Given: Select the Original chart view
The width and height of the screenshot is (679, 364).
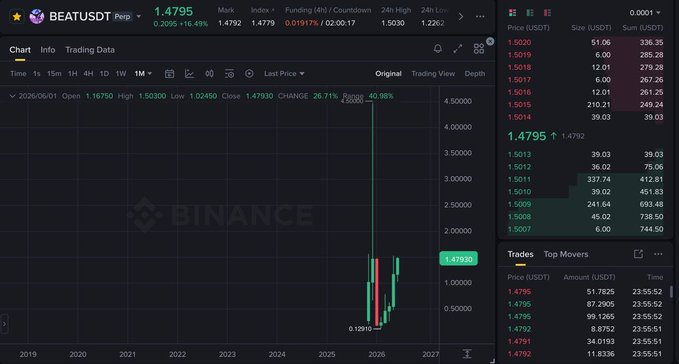Looking at the screenshot, I should coord(388,74).
